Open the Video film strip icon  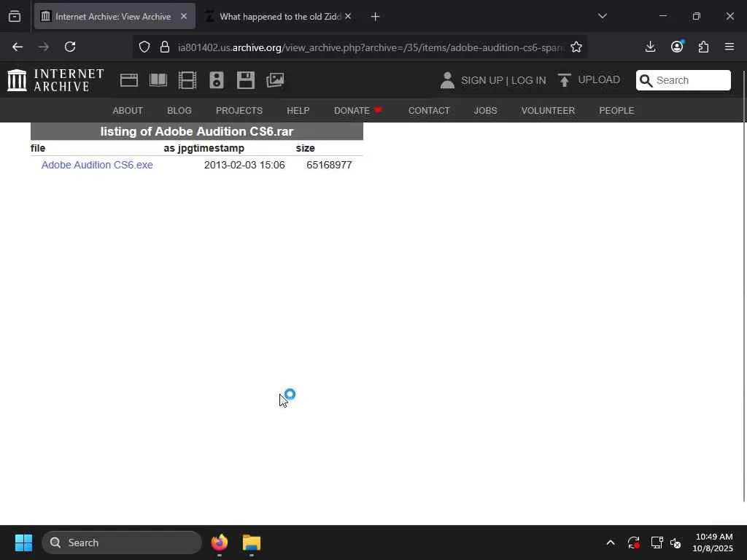coord(187,80)
